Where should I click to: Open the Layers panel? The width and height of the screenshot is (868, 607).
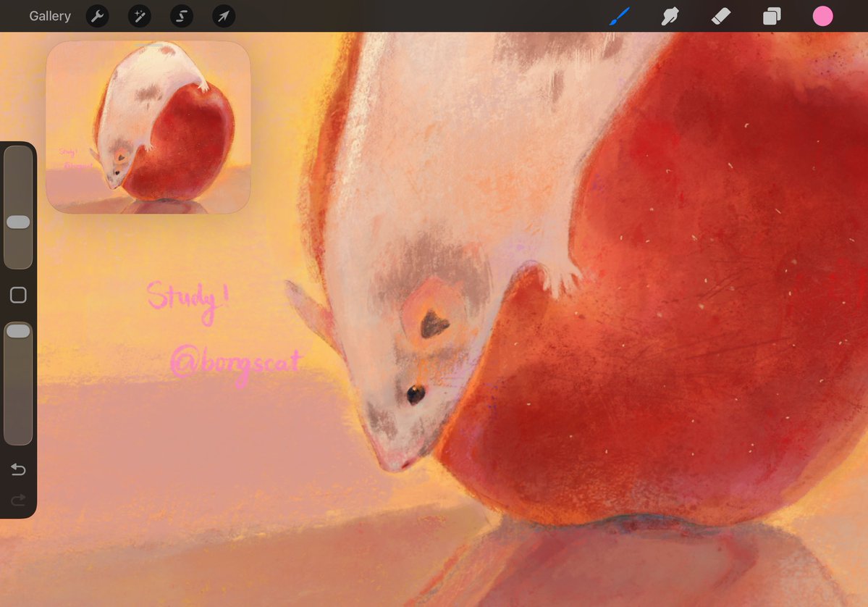pyautogui.click(x=772, y=16)
